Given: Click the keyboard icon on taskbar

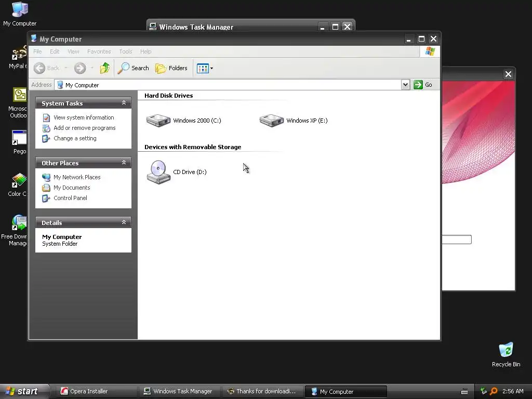Looking at the screenshot, I should [x=464, y=392].
